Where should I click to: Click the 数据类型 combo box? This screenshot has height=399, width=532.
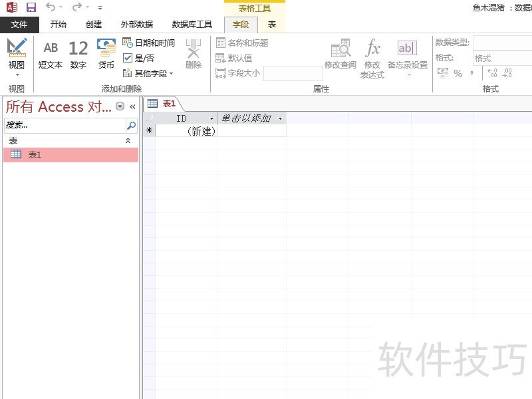[x=502, y=43]
